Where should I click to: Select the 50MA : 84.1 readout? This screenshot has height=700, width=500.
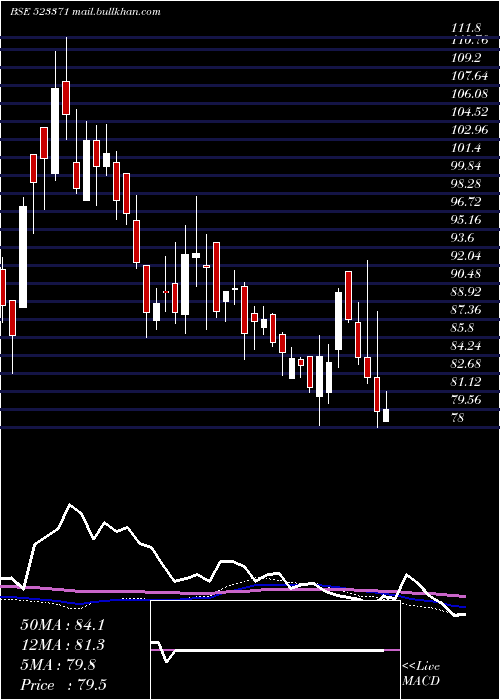coord(62,625)
